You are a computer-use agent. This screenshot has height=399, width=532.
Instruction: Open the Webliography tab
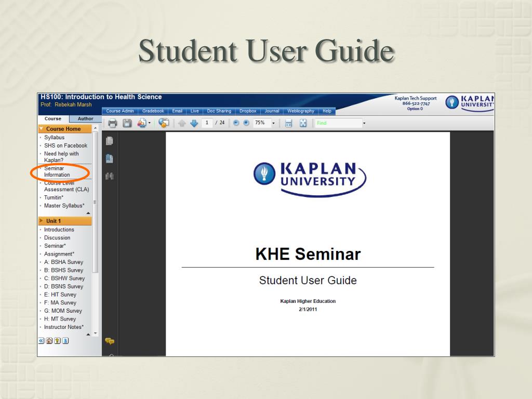click(x=301, y=111)
